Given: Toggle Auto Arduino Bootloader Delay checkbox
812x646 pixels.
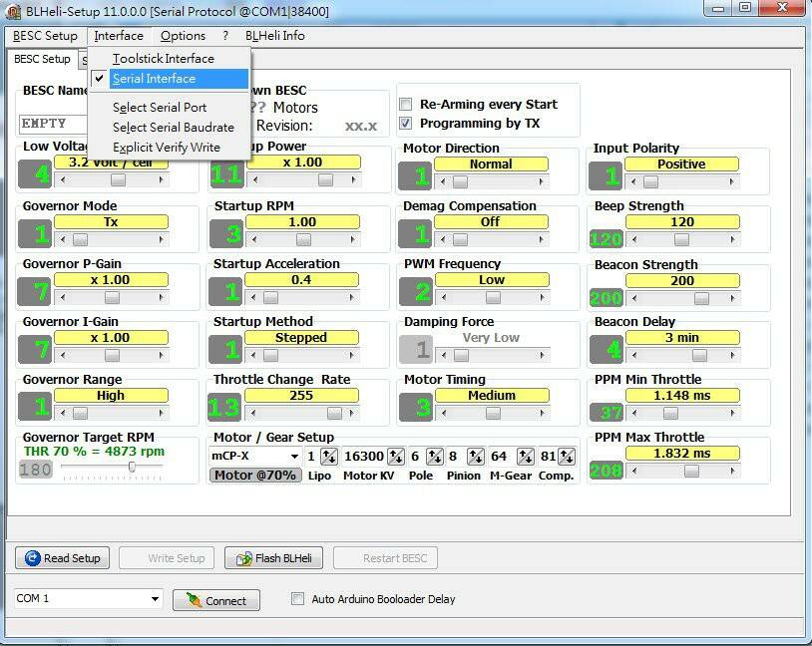Looking at the screenshot, I should pyautogui.click(x=298, y=599).
